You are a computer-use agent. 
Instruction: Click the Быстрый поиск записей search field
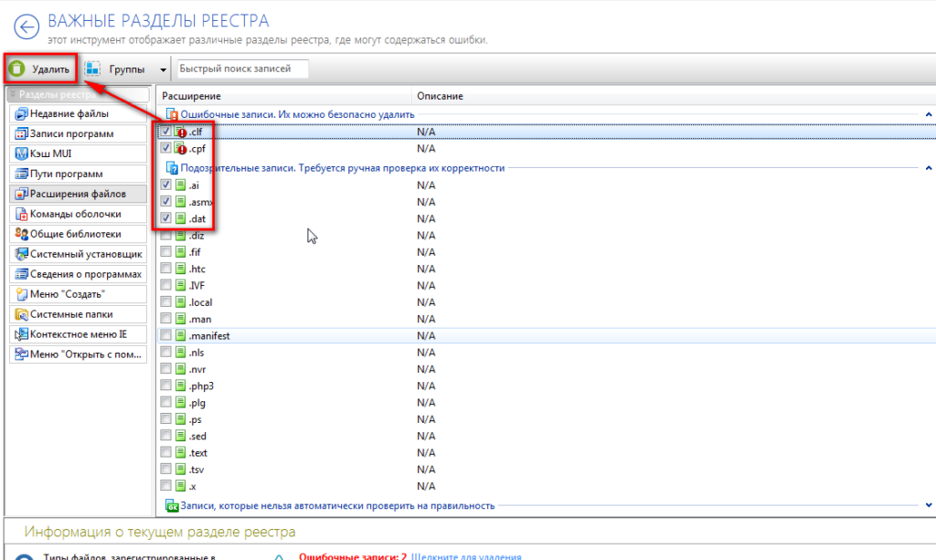(x=242, y=69)
